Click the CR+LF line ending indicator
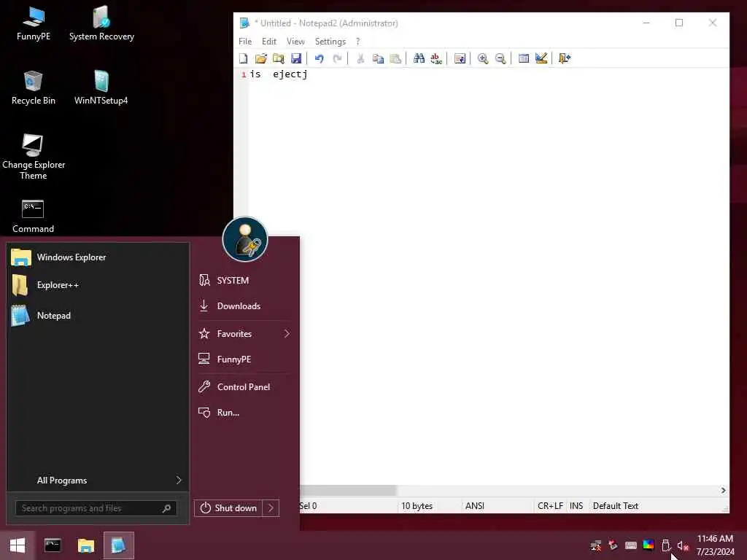The image size is (747, 560). [550, 506]
